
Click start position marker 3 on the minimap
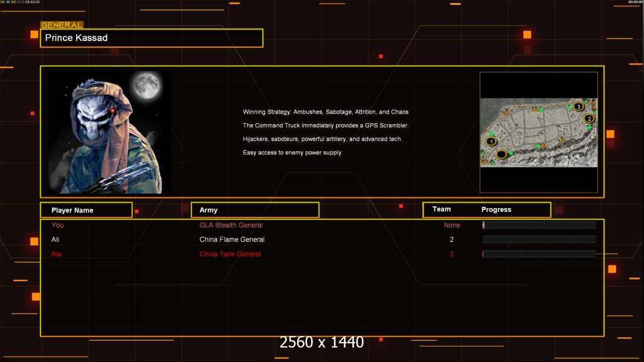point(578,107)
